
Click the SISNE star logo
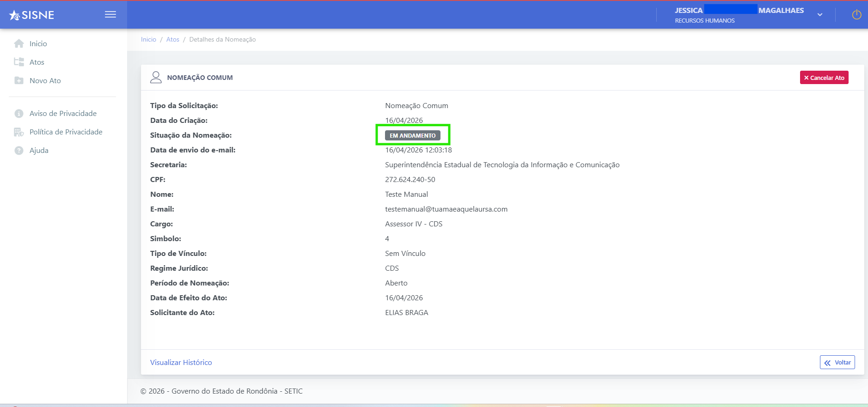(x=31, y=15)
